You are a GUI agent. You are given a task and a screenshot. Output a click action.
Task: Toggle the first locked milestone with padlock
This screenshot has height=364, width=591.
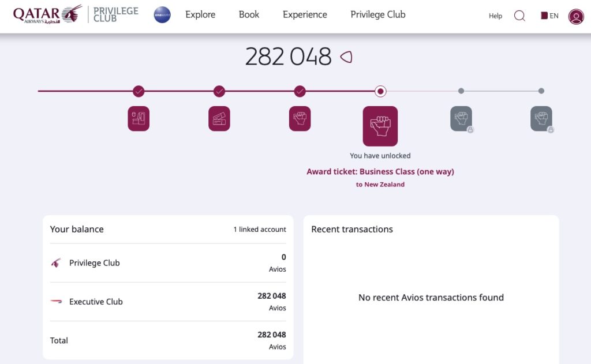coord(461,118)
